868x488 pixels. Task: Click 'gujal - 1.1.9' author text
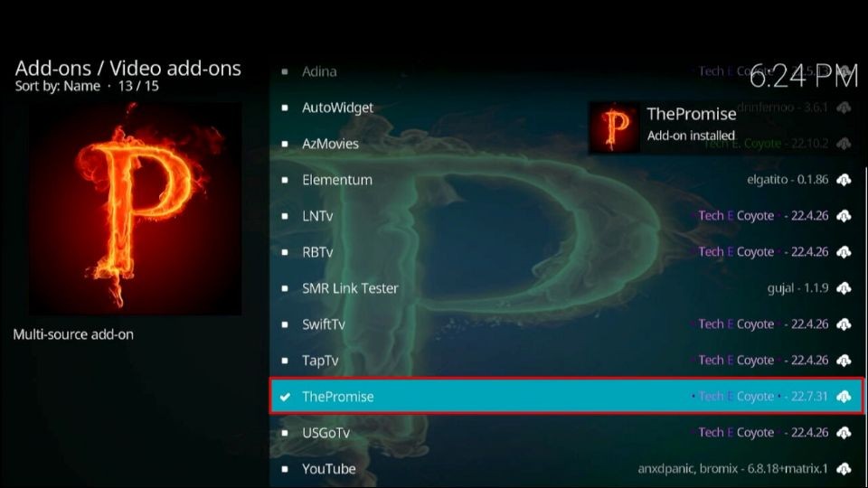pyautogui.click(x=797, y=288)
